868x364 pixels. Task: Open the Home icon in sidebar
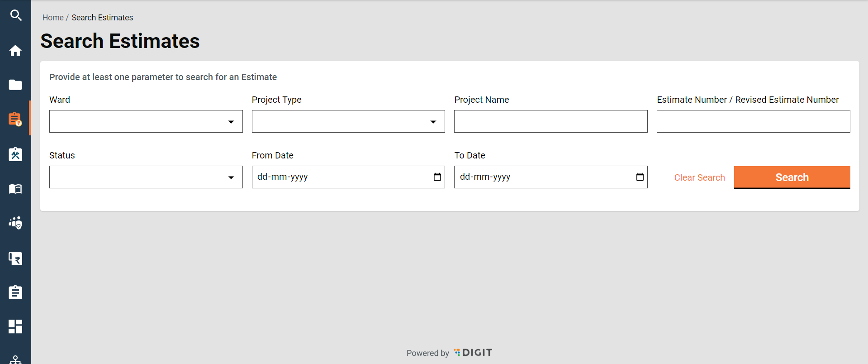[x=15, y=50]
